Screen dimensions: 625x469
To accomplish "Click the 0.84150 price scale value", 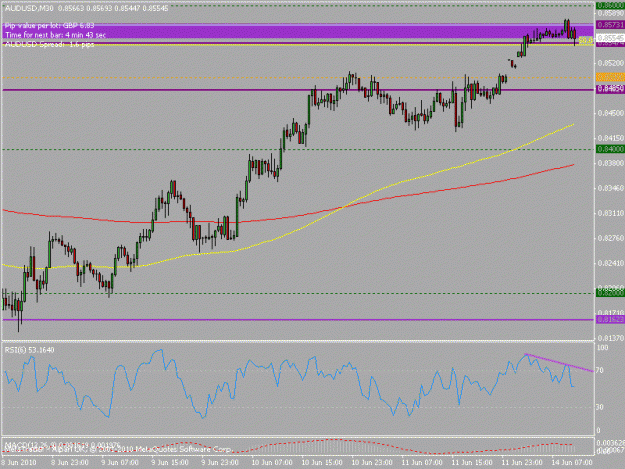I will pyautogui.click(x=610, y=138).
